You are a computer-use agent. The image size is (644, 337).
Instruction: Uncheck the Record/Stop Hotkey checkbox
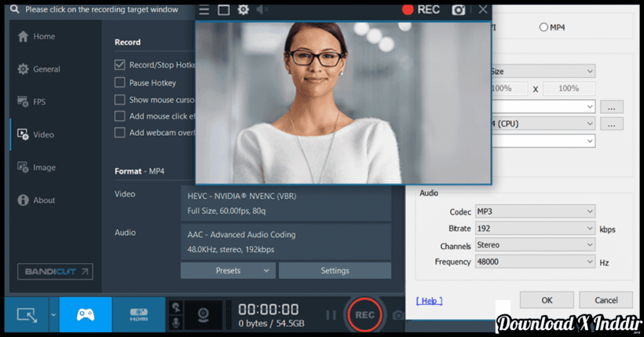pyautogui.click(x=119, y=65)
